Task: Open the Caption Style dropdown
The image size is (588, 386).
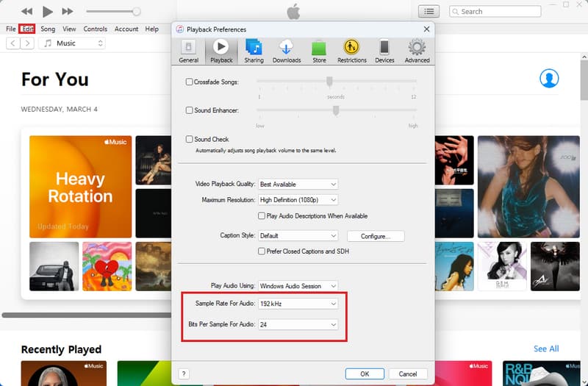Action: click(298, 235)
